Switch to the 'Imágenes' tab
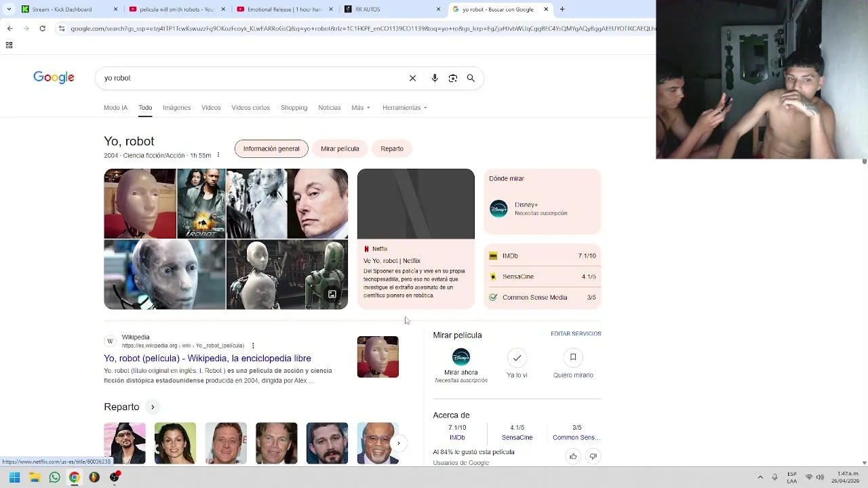The height and width of the screenshot is (488, 868). click(176, 108)
